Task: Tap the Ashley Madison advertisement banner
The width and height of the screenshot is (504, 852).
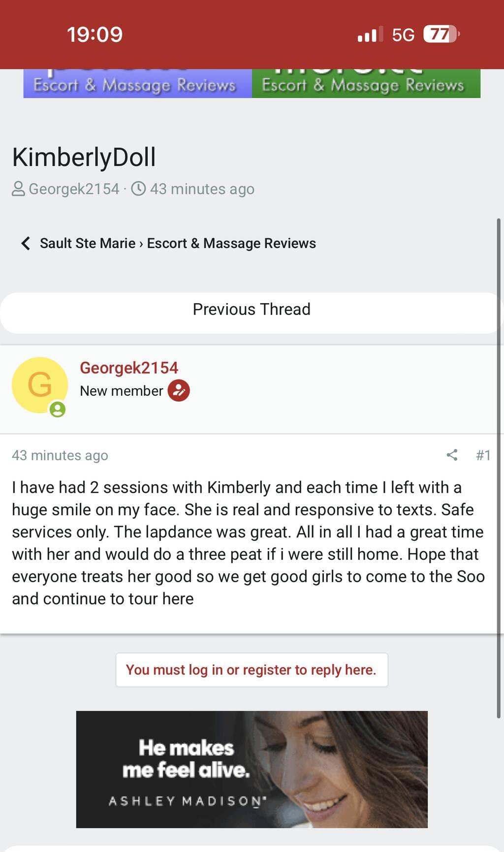Action: click(x=252, y=769)
